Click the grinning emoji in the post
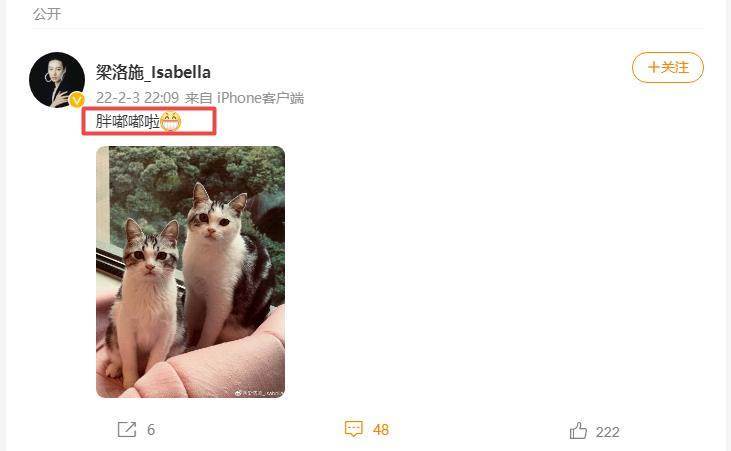731x451 pixels. pos(170,122)
